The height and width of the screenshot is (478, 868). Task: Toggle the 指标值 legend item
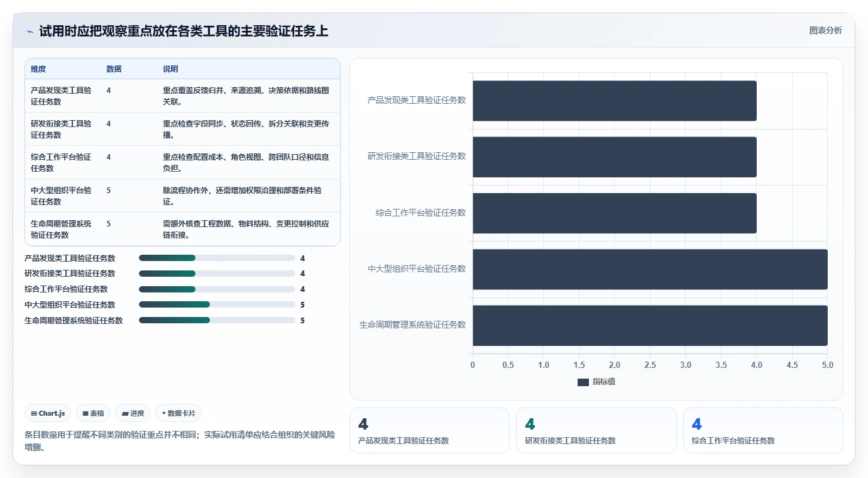point(596,382)
